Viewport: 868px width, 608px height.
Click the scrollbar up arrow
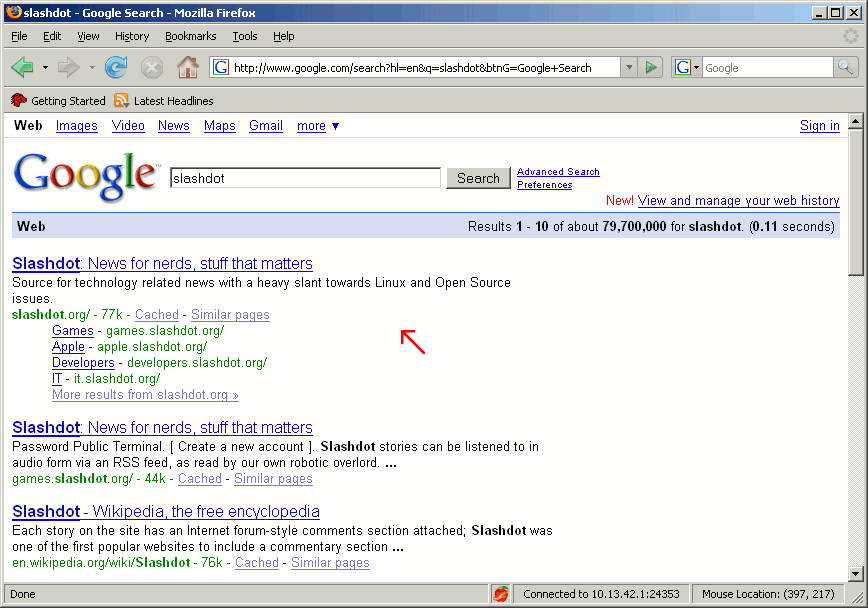[856, 121]
